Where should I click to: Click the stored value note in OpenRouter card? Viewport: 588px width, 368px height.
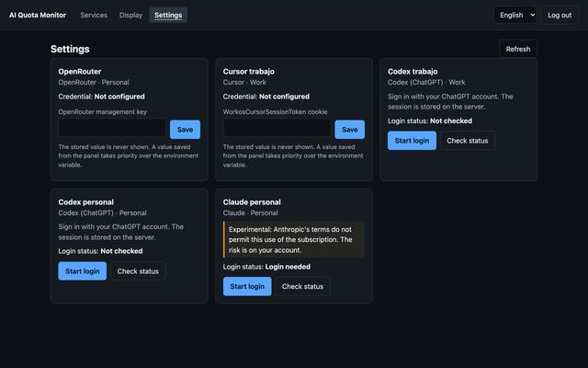(129, 155)
